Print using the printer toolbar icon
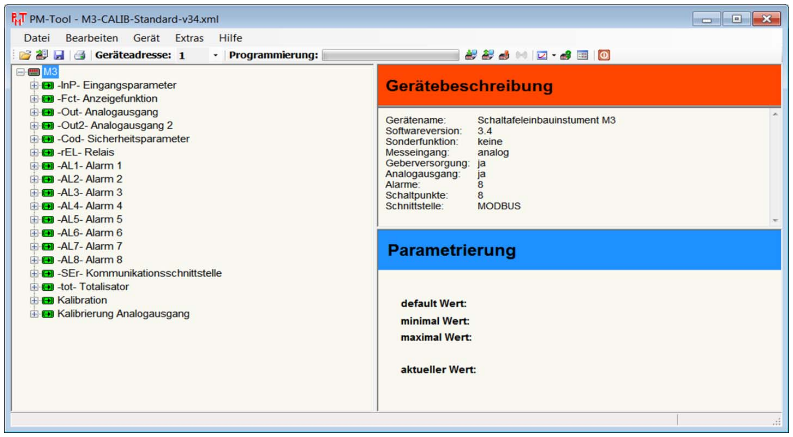793x437 pixels. [79, 55]
